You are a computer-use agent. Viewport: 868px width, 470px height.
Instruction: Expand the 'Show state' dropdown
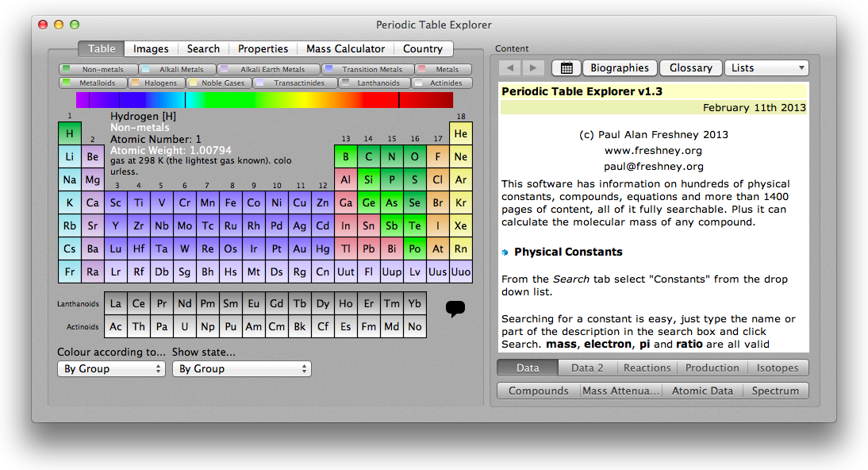[x=241, y=369]
